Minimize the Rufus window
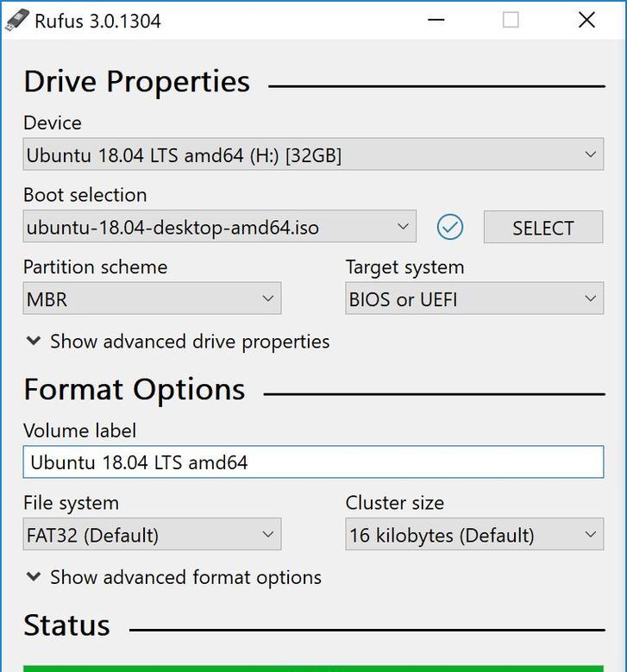The width and height of the screenshot is (627, 672). [x=436, y=20]
